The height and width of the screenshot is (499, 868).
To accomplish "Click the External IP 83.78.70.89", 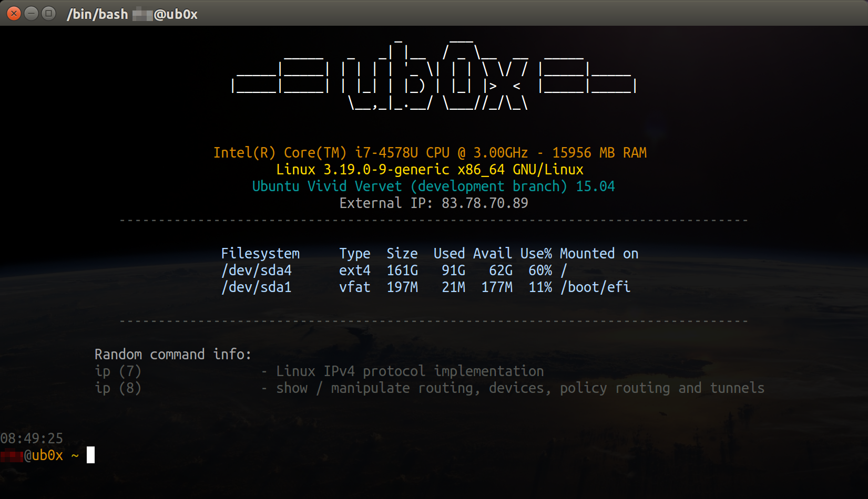I will (x=485, y=203).
